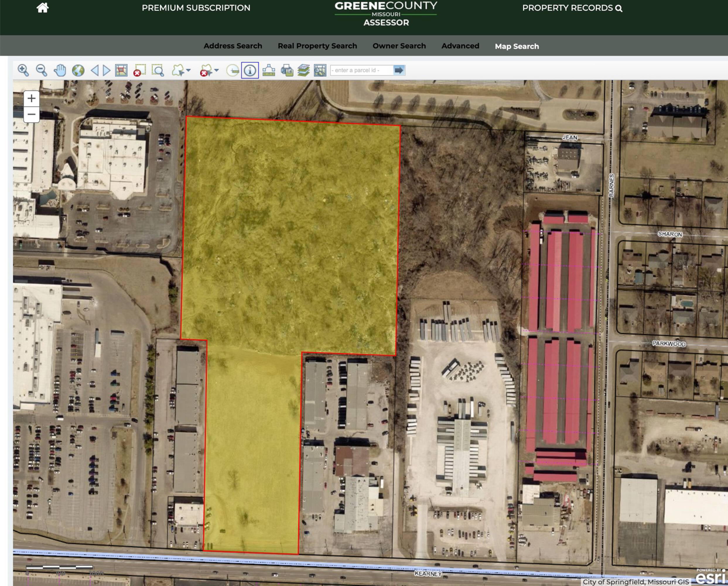Open the print map icon
Image resolution: width=728 pixels, height=586 pixels.
pyautogui.click(x=287, y=70)
